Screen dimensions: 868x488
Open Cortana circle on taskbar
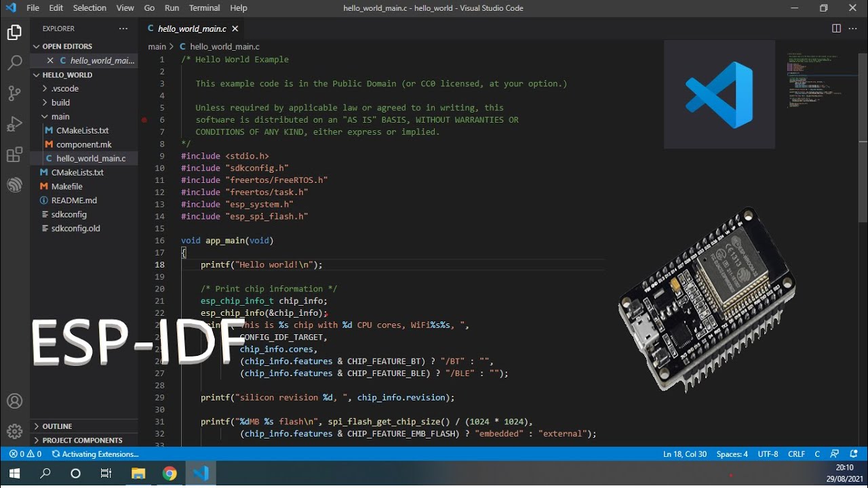(76, 474)
